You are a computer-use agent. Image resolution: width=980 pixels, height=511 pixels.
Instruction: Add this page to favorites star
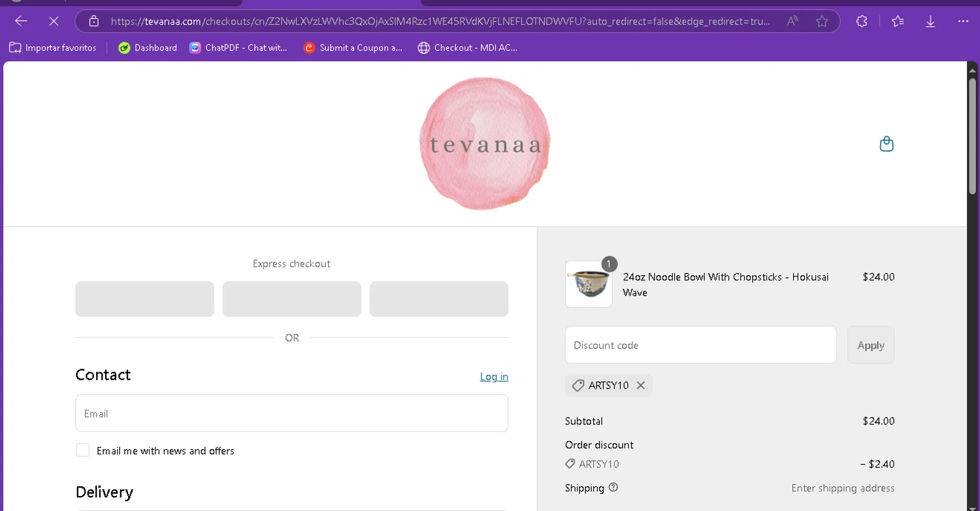pyautogui.click(x=822, y=22)
